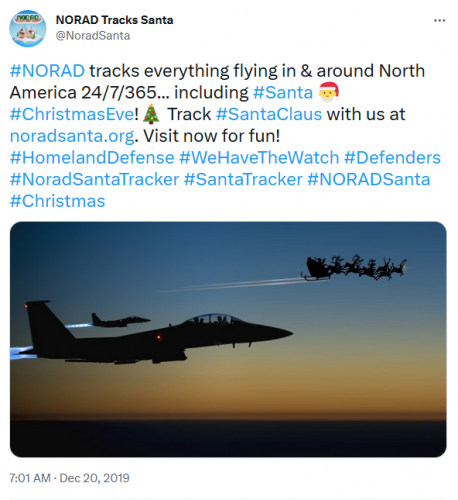The image size is (458, 500).
Task: Open the #ChristmasEve hashtag
Action: (x=72, y=114)
